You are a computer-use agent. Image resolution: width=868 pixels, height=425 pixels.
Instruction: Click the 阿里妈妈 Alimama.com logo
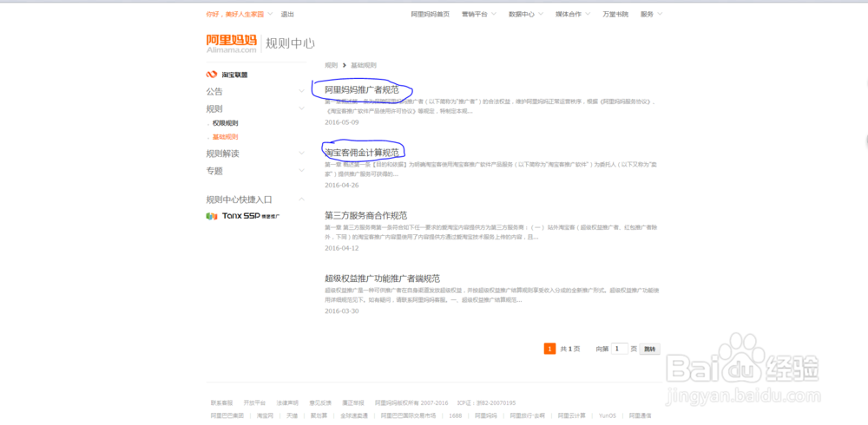click(232, 43)
